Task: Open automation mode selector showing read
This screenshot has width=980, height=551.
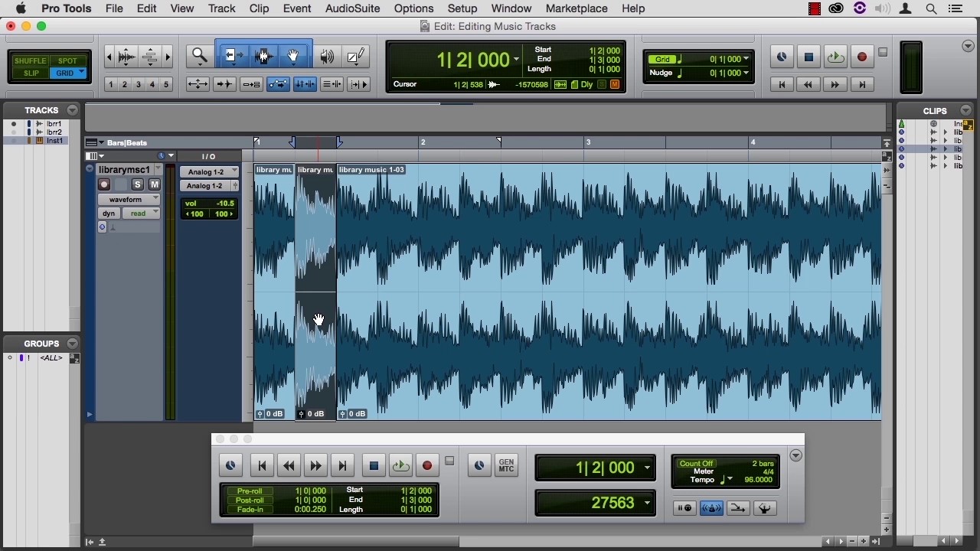Action: (x=141, y=214)
